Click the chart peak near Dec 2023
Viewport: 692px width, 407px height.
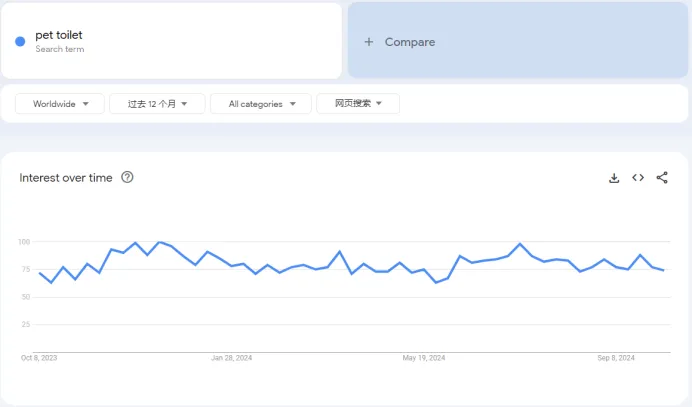(x=160, y=242)
